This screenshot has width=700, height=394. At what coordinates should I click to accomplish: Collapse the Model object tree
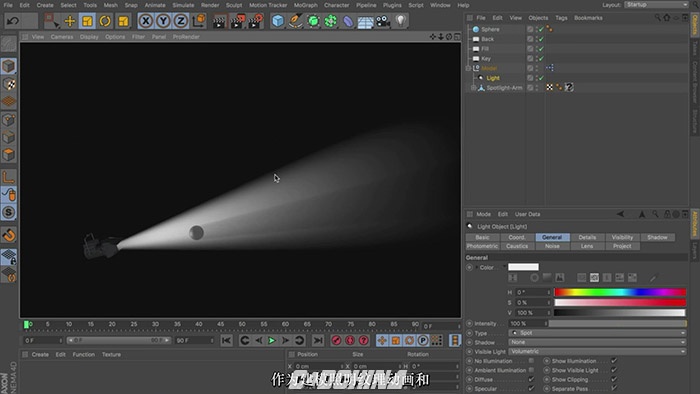(x=468, y=68)
